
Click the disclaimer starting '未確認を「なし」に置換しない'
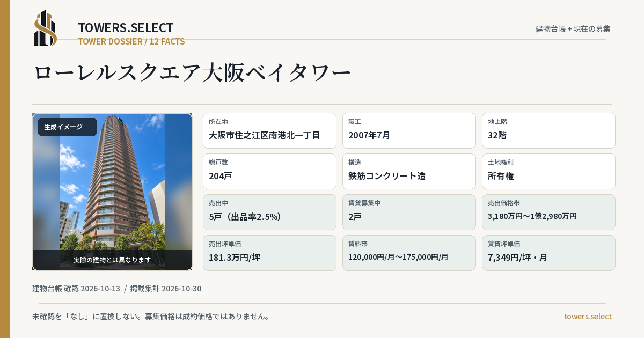[x=151, y=317]
